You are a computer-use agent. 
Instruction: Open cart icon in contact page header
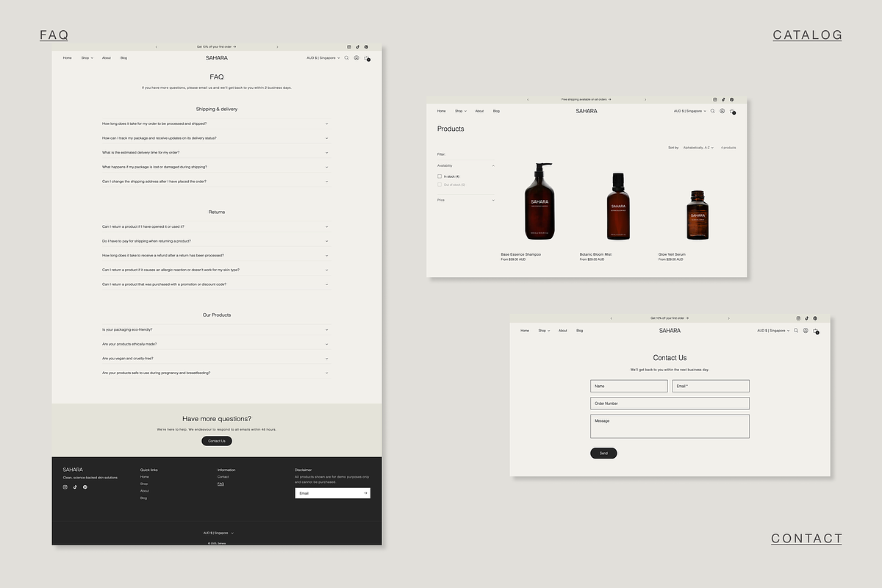click(x=816, y=331)
